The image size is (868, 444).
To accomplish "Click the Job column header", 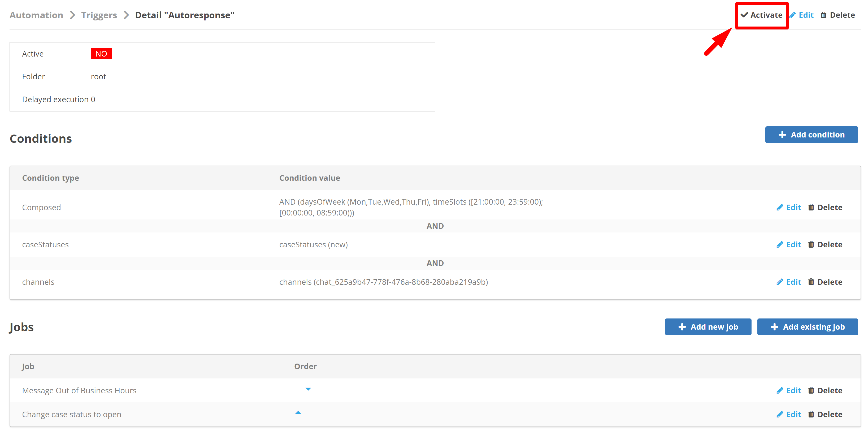I will 28,367.
